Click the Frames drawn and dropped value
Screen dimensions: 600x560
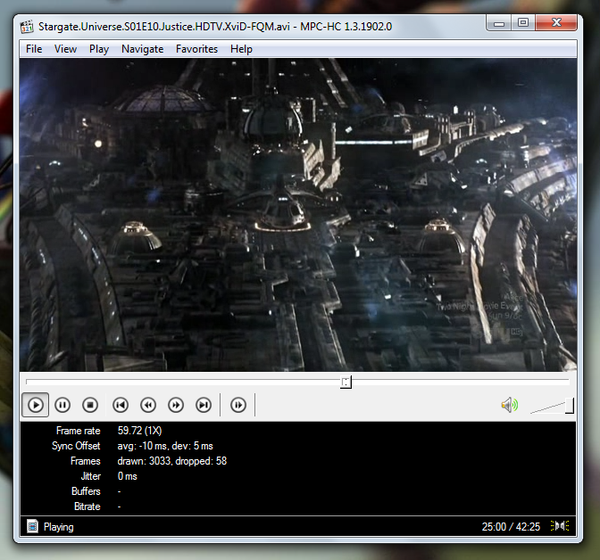tap(172, 461)
